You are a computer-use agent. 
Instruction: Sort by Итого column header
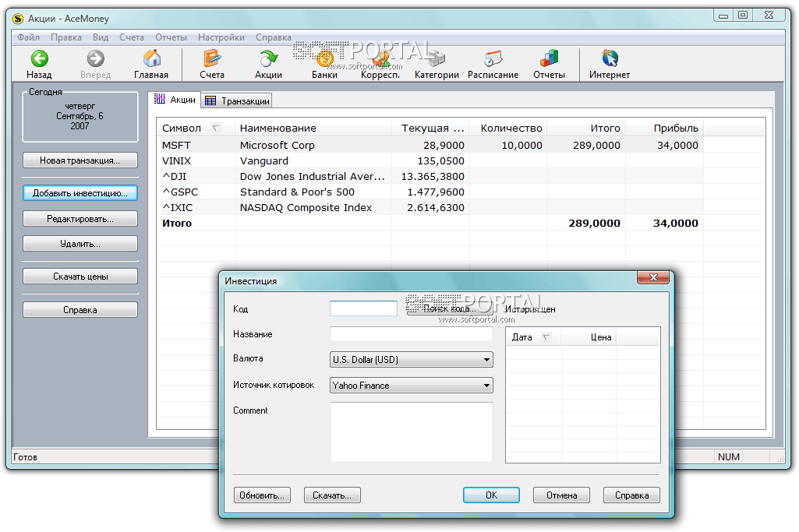click(586, 129)
